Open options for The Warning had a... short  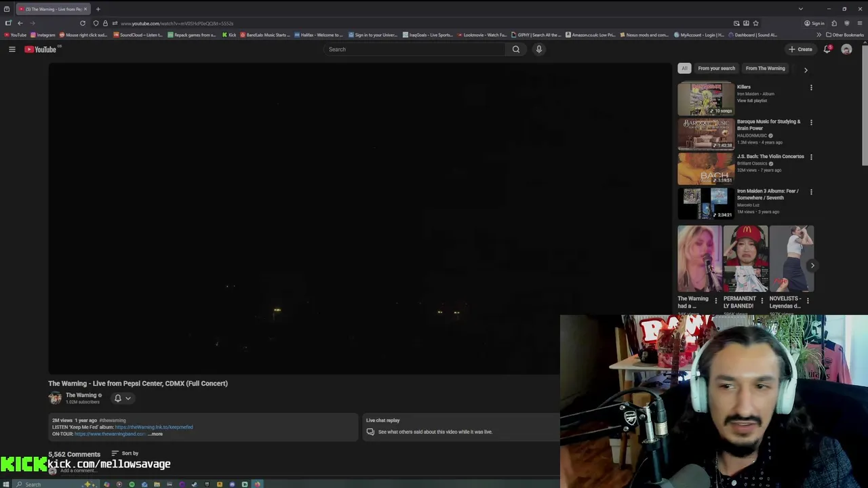pos(715,300)
